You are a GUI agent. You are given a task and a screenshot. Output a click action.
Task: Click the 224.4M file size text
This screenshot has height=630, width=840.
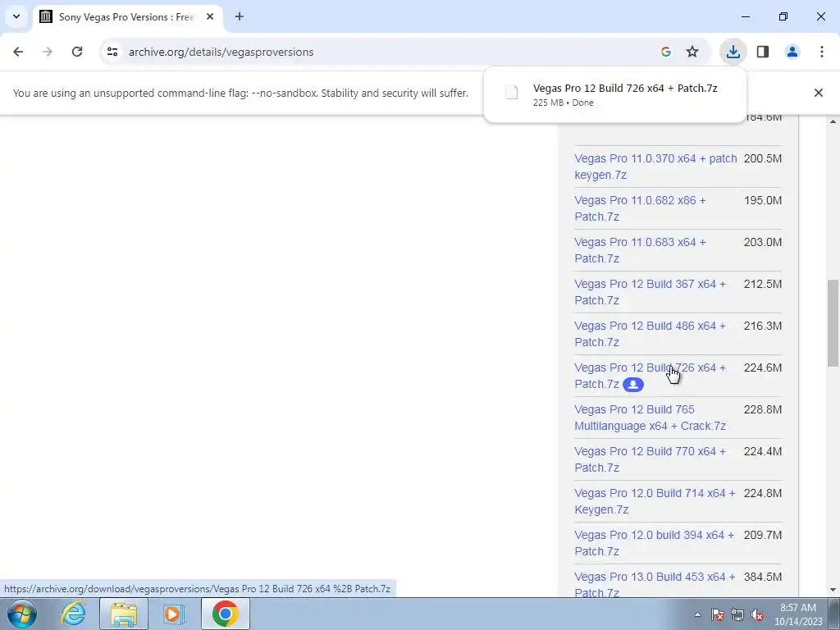(763, 452)
